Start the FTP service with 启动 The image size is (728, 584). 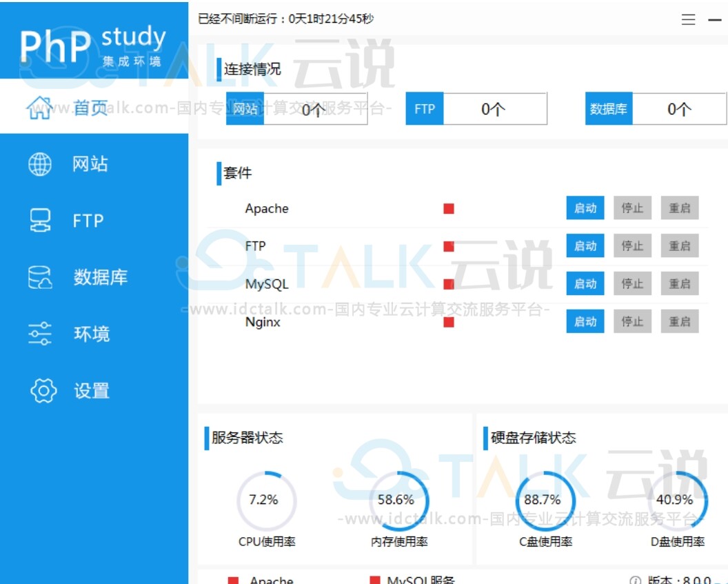(x=585, y=245)
